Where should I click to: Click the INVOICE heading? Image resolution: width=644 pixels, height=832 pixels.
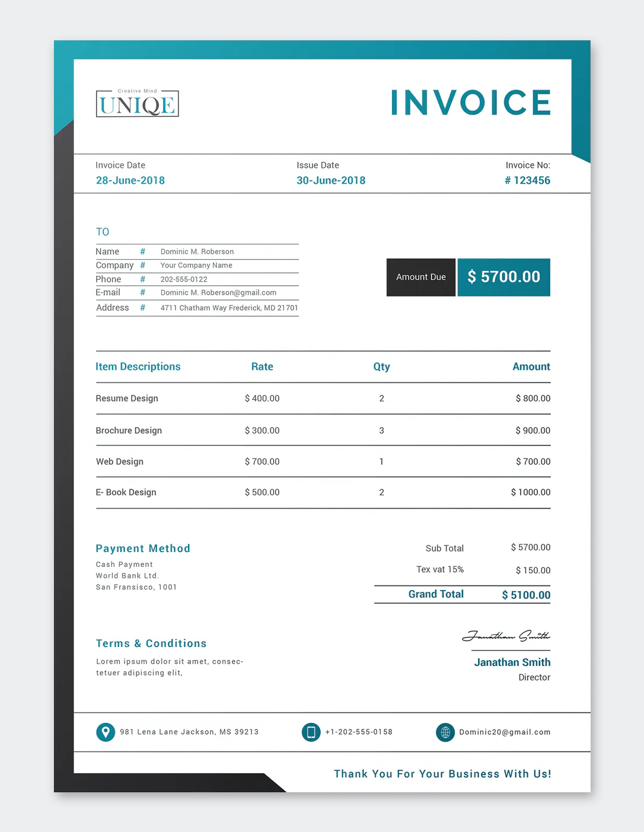pos(471,103)
